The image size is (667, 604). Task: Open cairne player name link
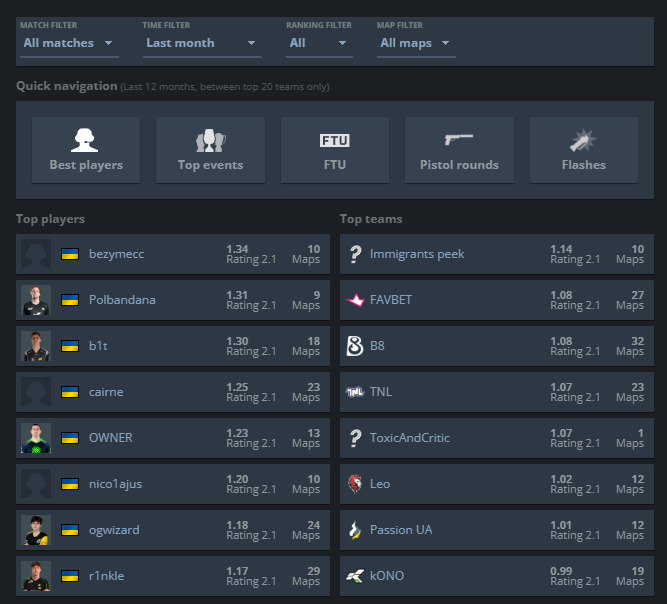106,392
